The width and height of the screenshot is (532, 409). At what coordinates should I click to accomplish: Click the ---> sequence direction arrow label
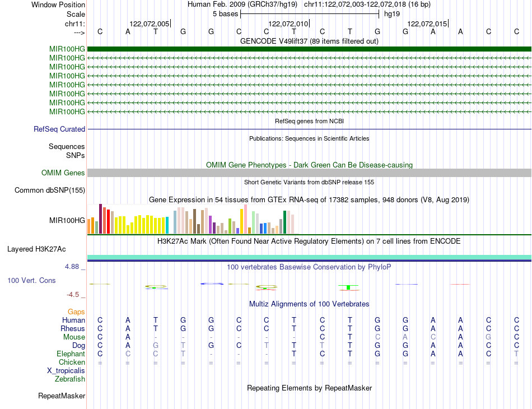(x=79, y=32)
